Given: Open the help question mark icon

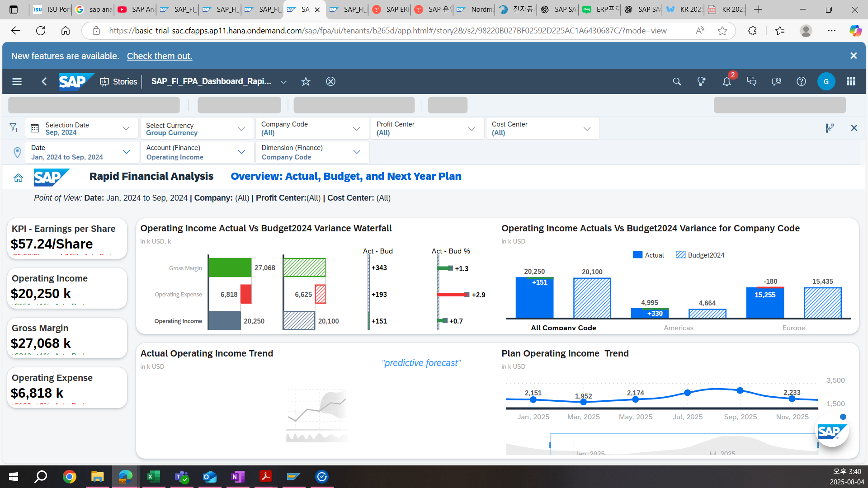Looking at the screenshot, I should [801, 81].
